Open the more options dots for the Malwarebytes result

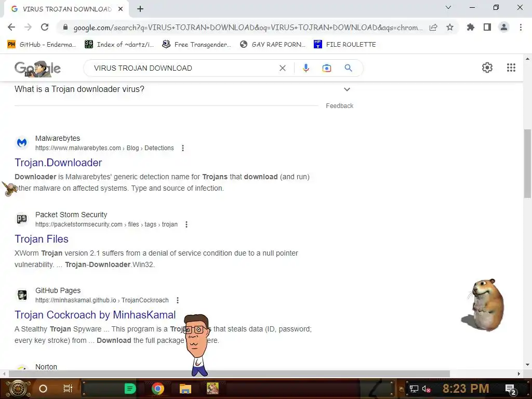(x=183, y=148)
